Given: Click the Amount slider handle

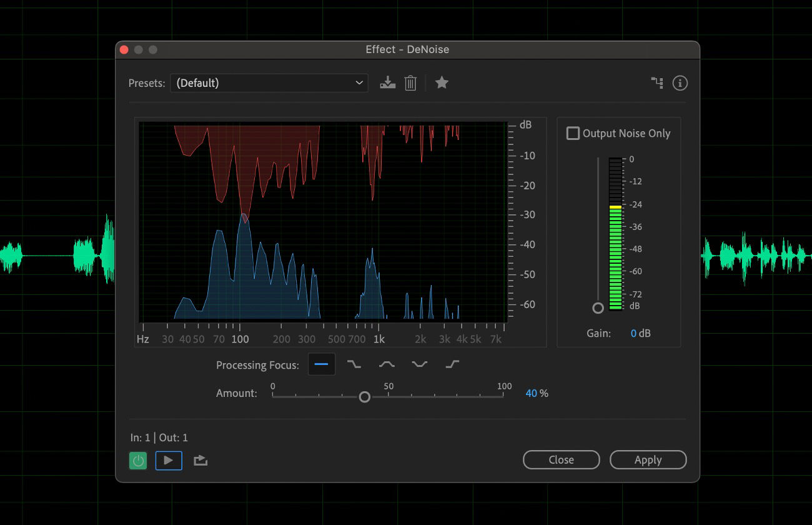Looking at the screenshot, I should click(x=364, y=396).
